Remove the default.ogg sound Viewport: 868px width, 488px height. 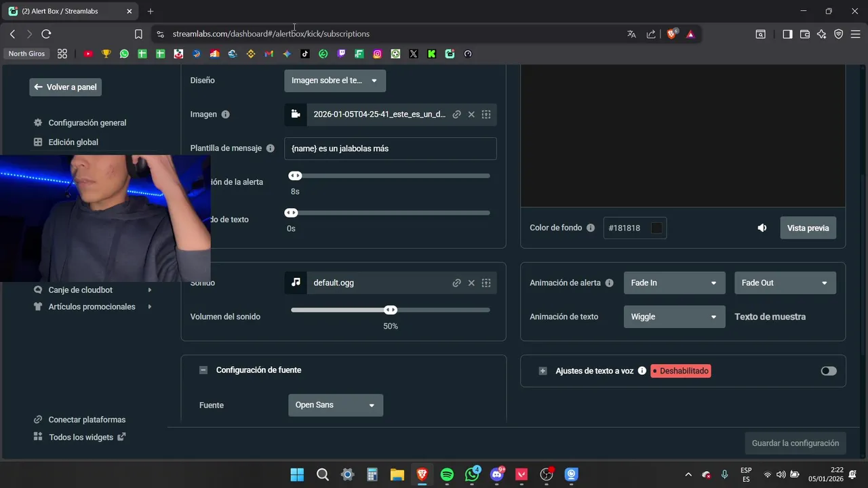tap(471, 283)
